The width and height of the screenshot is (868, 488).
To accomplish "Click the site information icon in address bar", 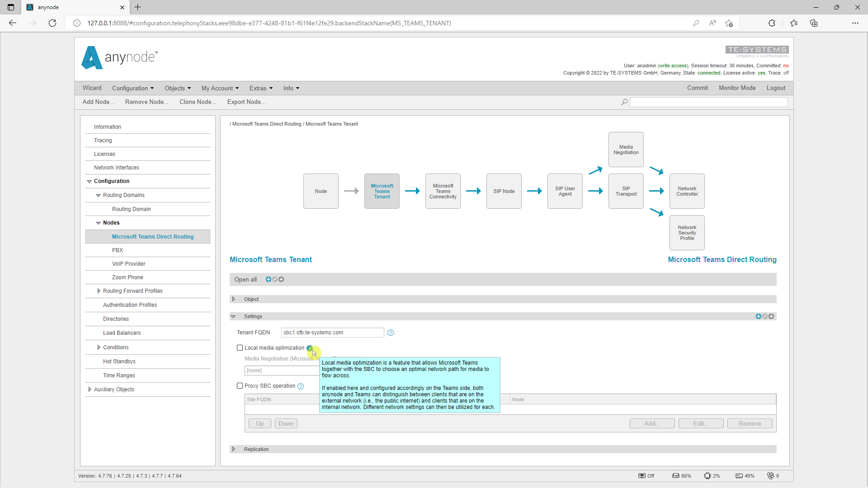I will [77, 23].
